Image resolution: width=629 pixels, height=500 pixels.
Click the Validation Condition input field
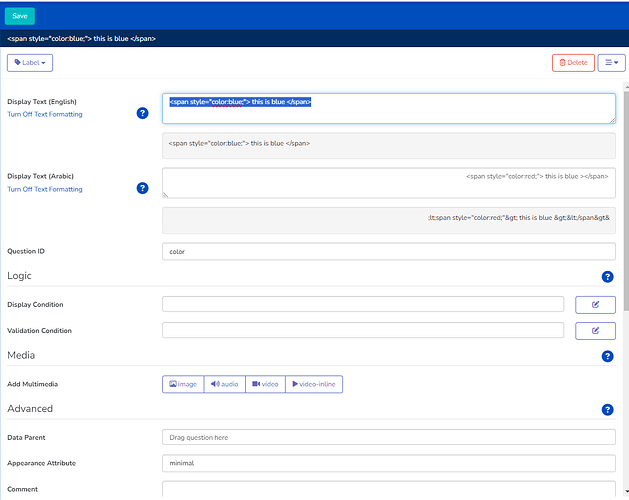[x=363, y=330]
